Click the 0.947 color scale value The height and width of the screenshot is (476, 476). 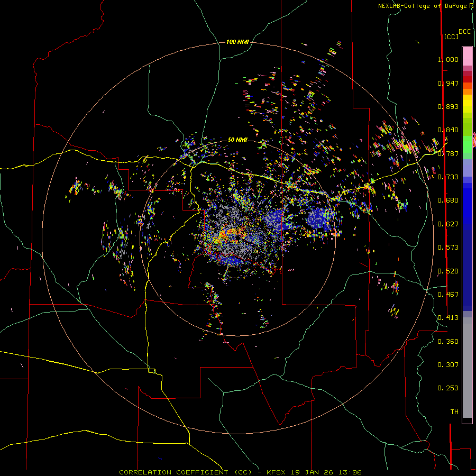[x=448, y=83]
